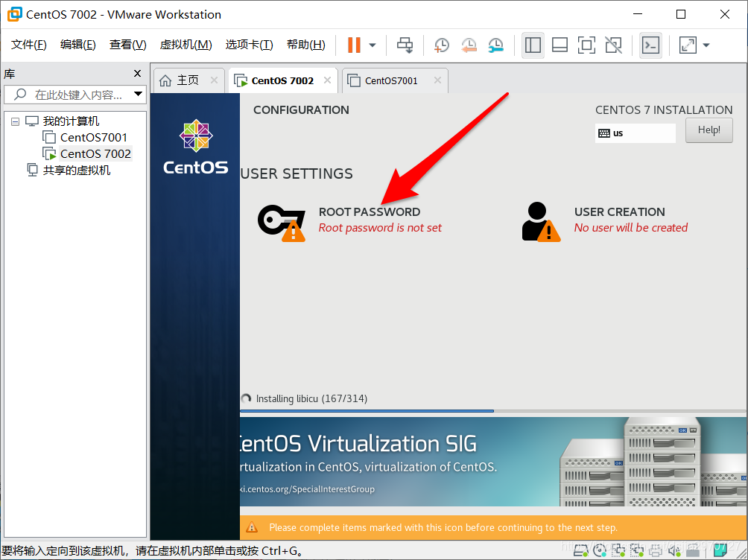
Task: Toggle the thumbnail bar view icon
Action: point(560,45)
